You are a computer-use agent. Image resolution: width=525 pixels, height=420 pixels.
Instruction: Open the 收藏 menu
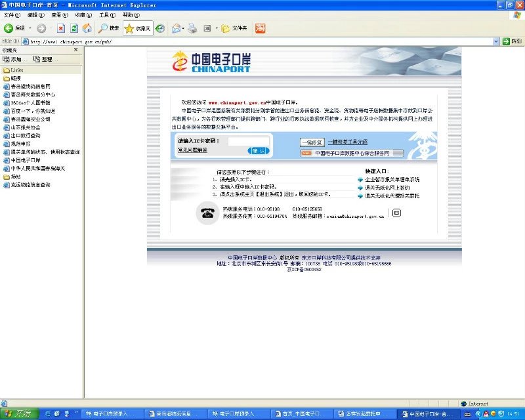(83, 15)
